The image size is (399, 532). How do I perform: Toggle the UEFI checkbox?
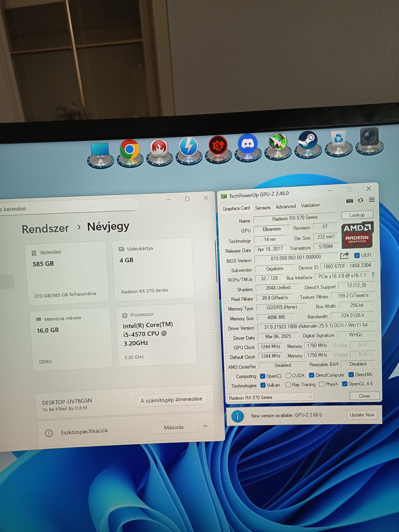tap(357, 255)
